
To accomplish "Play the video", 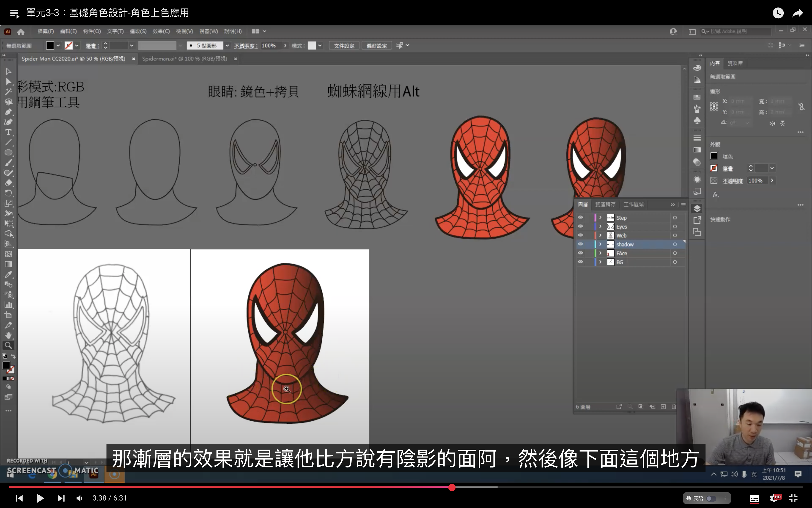I will pyautogui.click(x=40, y=498).
